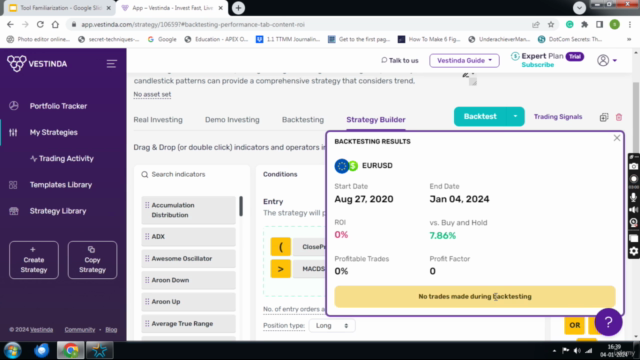
Task: Click the recorder microphone icon
Action: pos(633,196)
